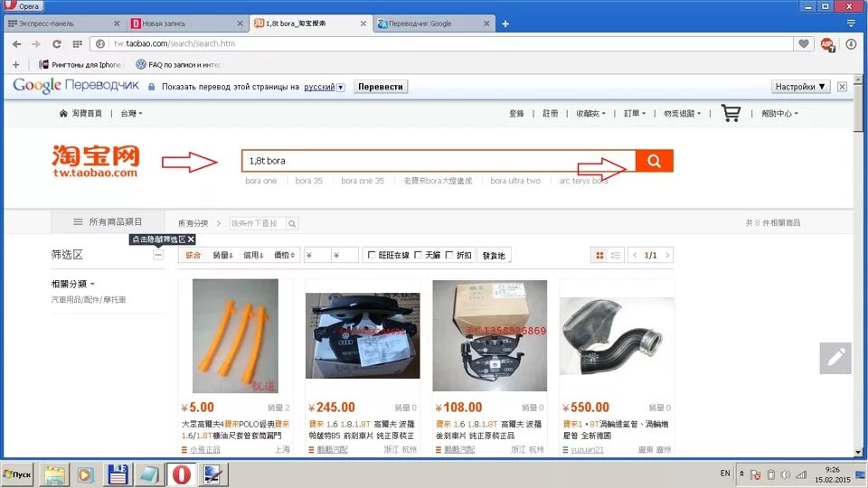Click the minimum price input field

[316, 255]
